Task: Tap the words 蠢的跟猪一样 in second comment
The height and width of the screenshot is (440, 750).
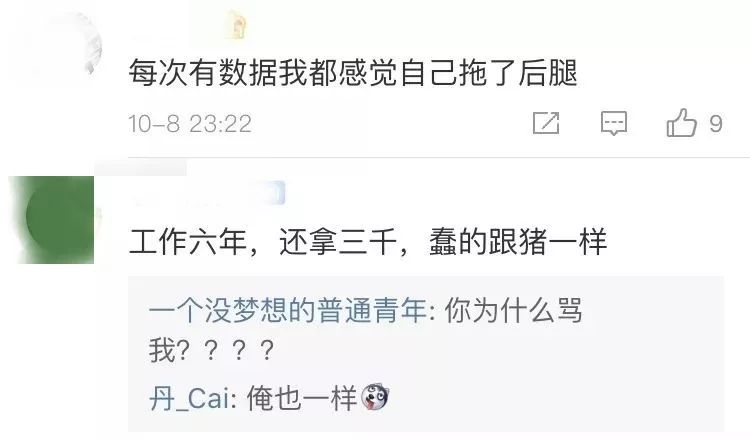Action: click(x=518, y=242)
